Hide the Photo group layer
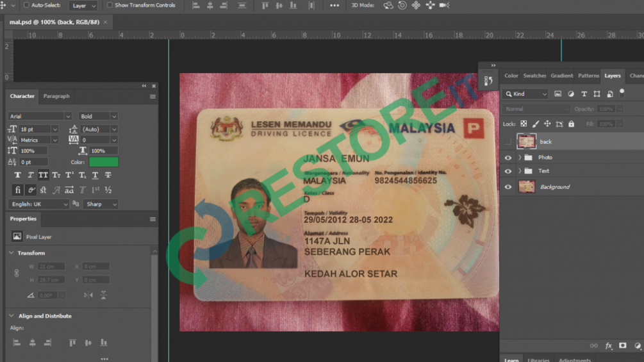644x362 pixels. pyautogui.click(x=508, y=158)
